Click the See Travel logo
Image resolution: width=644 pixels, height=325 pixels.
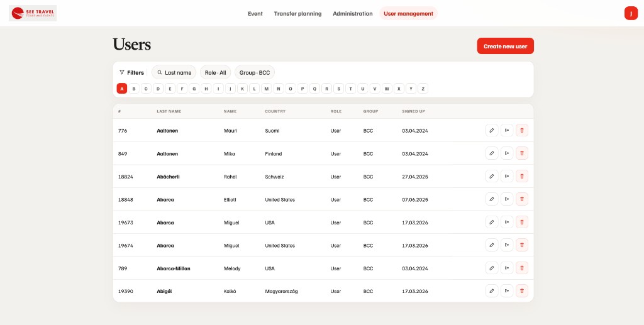pyautogui.click(x=33, y=13)
